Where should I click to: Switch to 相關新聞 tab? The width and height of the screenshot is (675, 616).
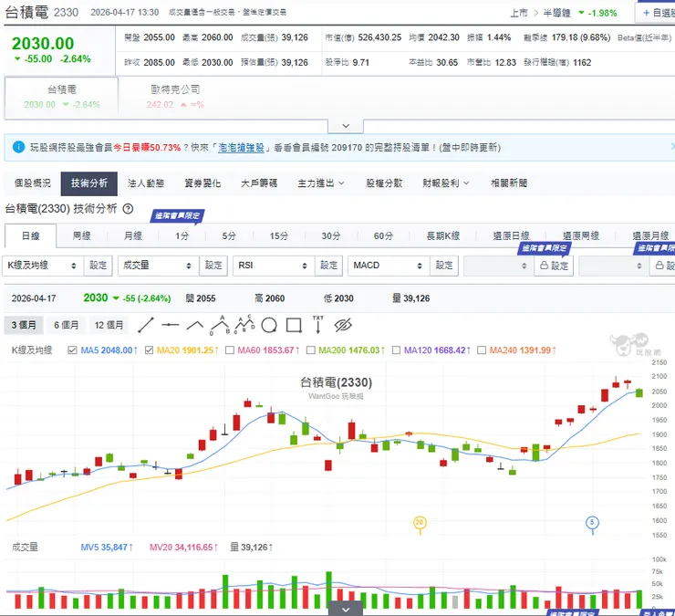point(509,183)
